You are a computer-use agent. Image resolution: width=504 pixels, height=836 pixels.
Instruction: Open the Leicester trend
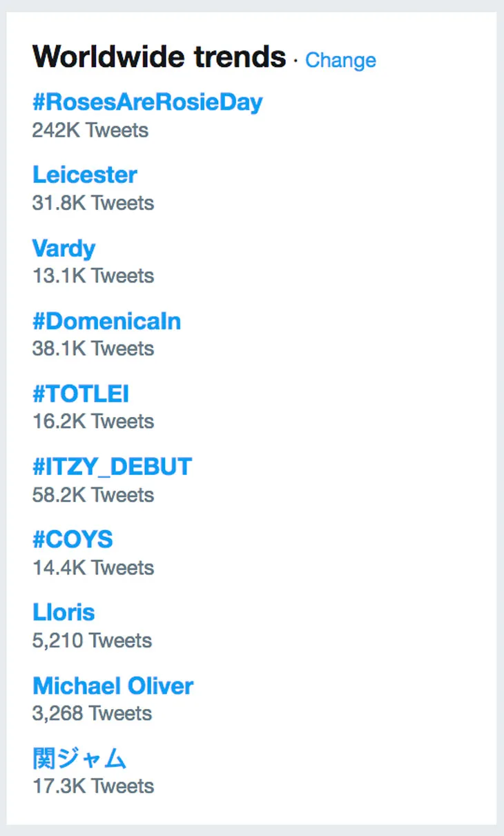84,175
